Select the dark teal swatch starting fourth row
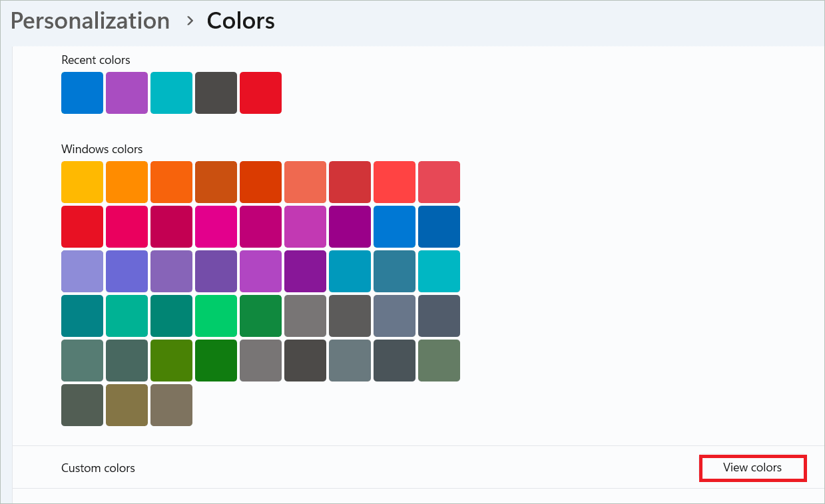Viewport: 825px width, 504px height. pyautogui.click(x=82, y=316)
